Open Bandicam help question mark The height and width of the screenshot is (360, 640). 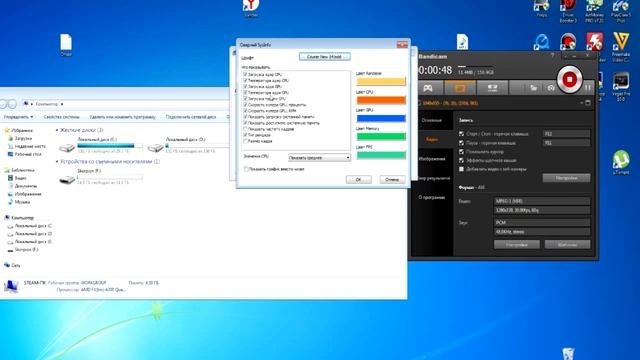click(552, 55)
